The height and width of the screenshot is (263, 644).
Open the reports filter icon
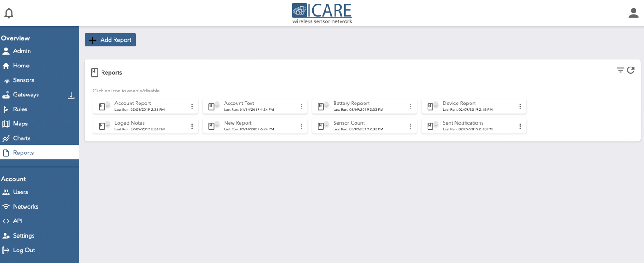point(620,70)
